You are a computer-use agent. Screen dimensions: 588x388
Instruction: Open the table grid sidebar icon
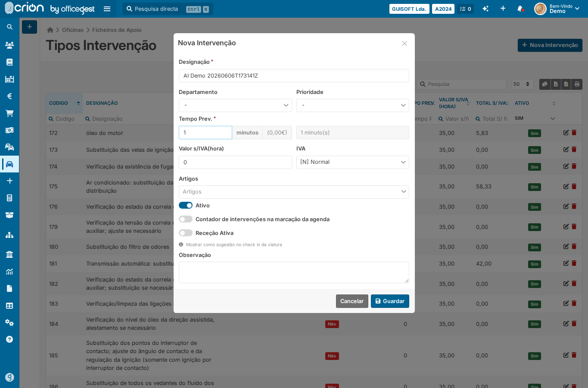click(9, 306)
